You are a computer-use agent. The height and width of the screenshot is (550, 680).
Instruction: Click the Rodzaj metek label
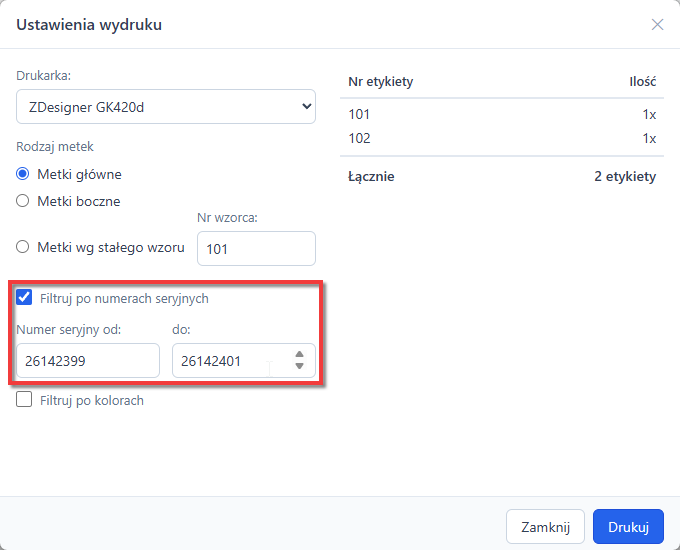[55, 147]
